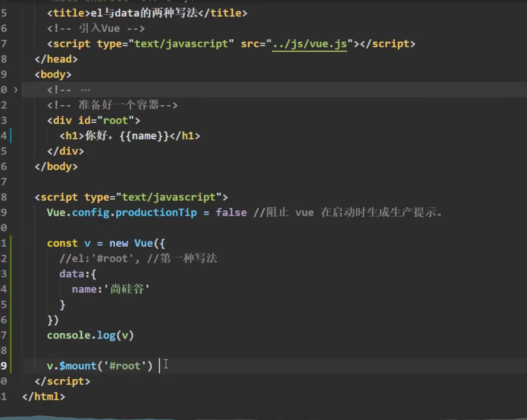Click the closing script tag
This screenshot has width=527, height=420.
pyautogui.click(x=63, y=381)
